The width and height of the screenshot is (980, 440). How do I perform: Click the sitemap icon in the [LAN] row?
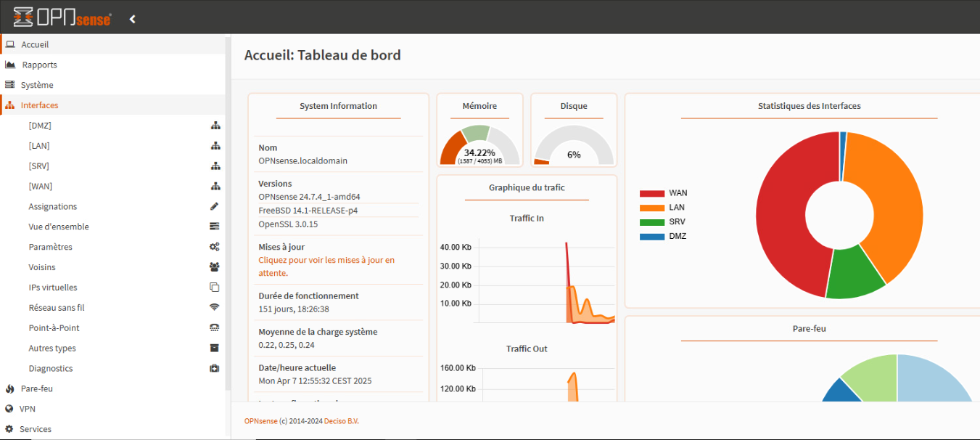pos(215,146)
